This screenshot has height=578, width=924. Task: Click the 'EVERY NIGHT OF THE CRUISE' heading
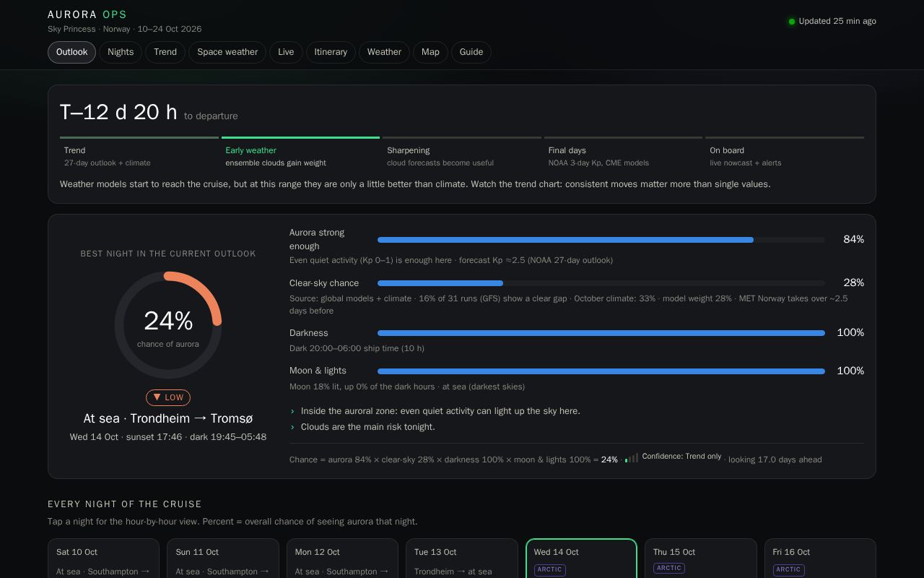point(125,504)
